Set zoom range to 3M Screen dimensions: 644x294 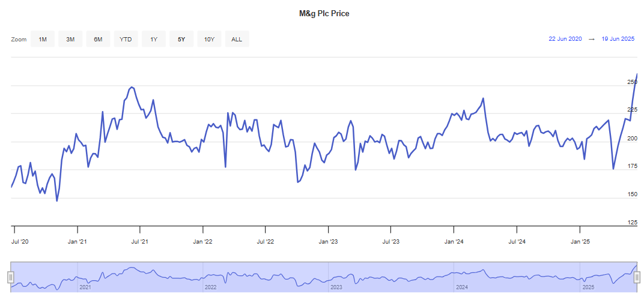click(x=70, y=39)
